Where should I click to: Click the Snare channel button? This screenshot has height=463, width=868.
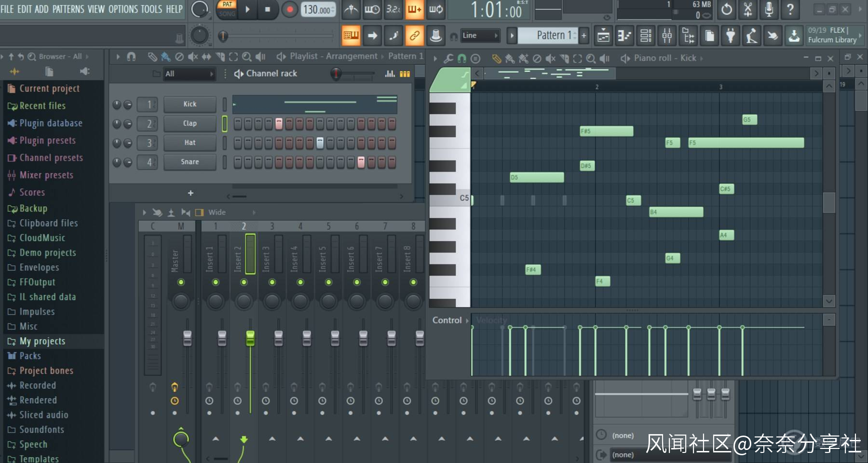[x=190, y=162]
